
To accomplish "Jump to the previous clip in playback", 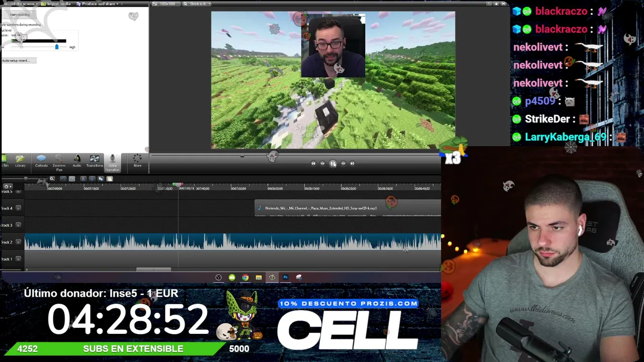I will pos(313,163).
